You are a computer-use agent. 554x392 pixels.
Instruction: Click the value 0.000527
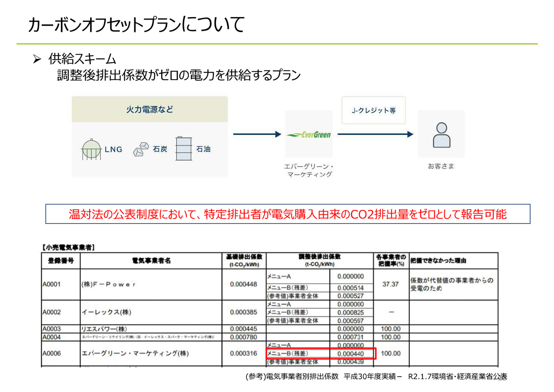(350, 296)
